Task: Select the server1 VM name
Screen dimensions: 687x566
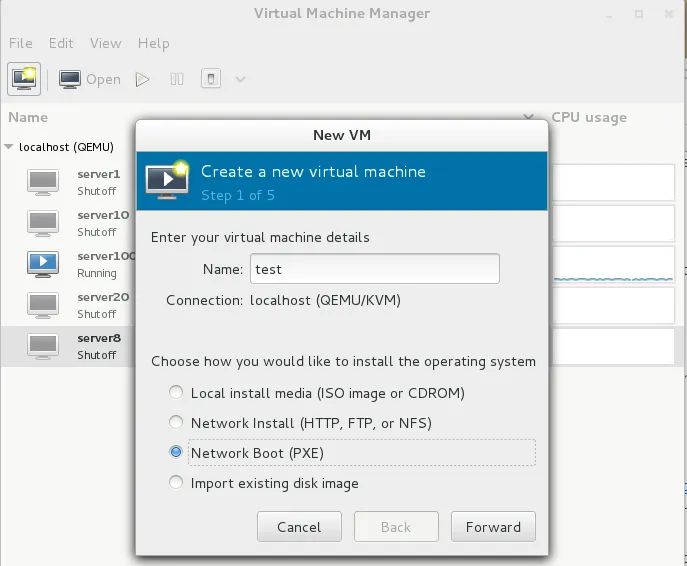Action: [99, 174]
